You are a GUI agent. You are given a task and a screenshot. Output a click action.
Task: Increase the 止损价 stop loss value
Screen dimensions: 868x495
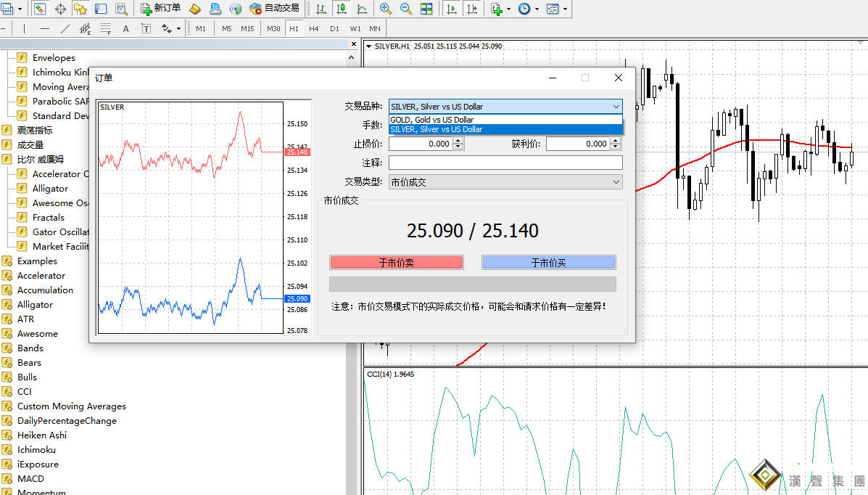click(x=458, y=141)
